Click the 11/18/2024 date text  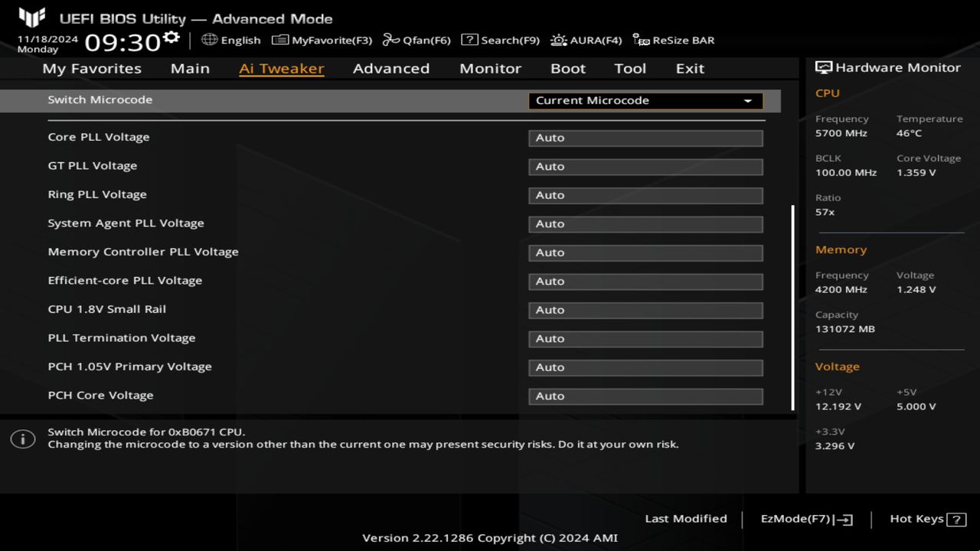click(47, 38)
